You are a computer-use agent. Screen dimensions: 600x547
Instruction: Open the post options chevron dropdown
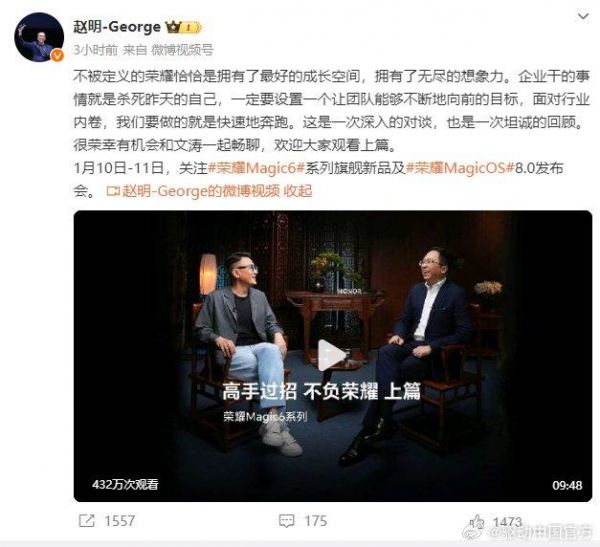click(583, 17)
